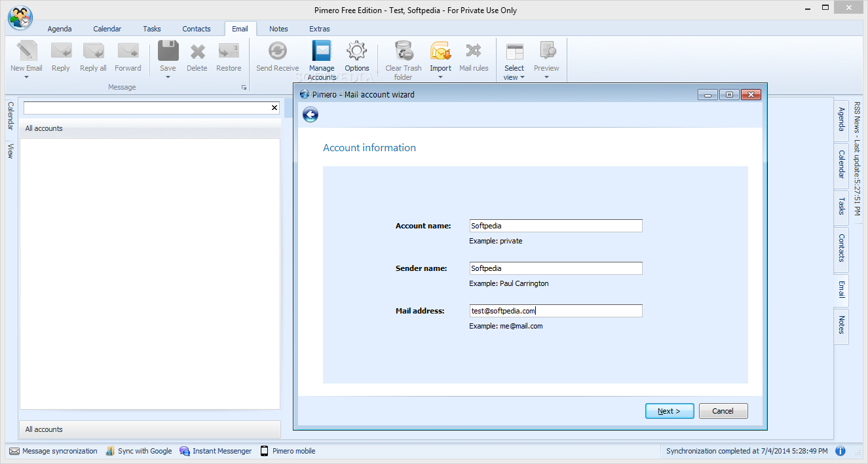Clear the search box with X

[x=274, y=108]
